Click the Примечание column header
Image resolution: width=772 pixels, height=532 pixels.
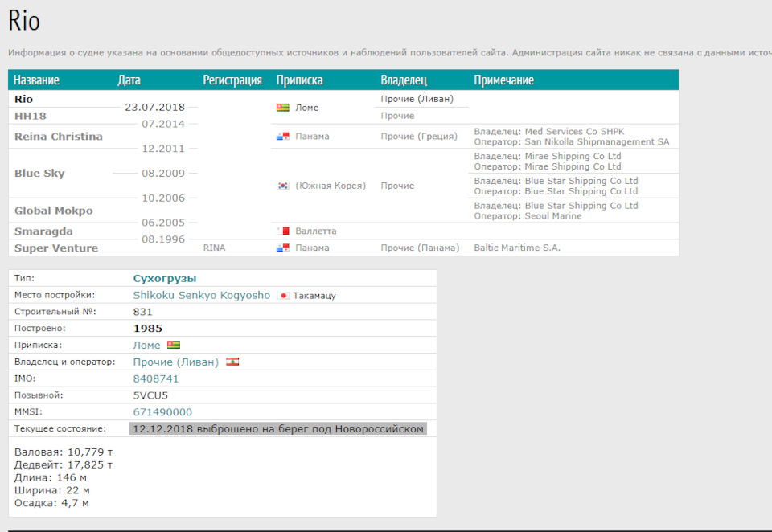(503, 80)
